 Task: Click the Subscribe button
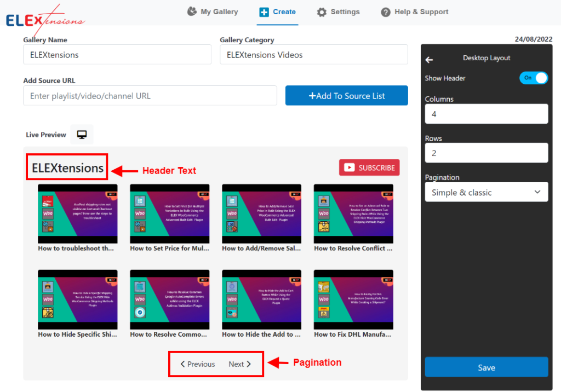369,168
